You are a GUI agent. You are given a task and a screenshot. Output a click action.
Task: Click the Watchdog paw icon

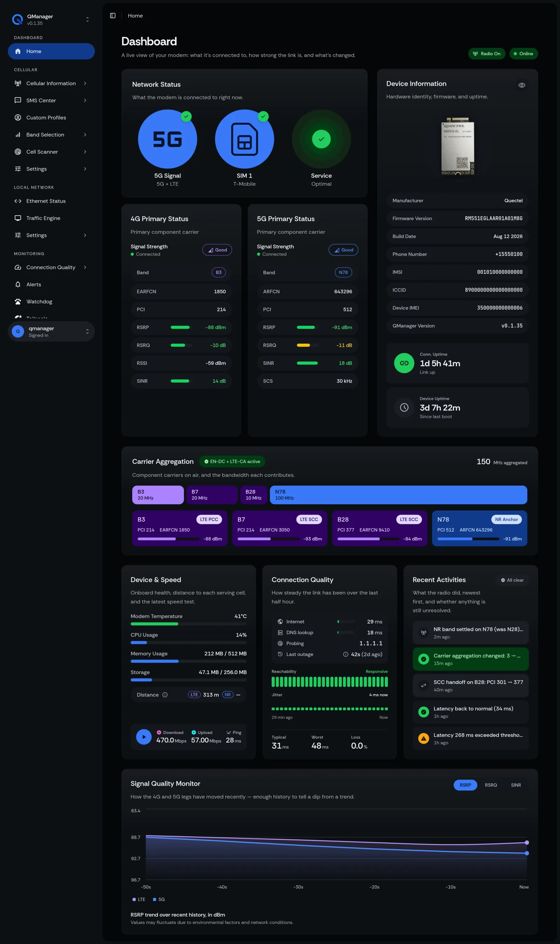click(18, 301)
